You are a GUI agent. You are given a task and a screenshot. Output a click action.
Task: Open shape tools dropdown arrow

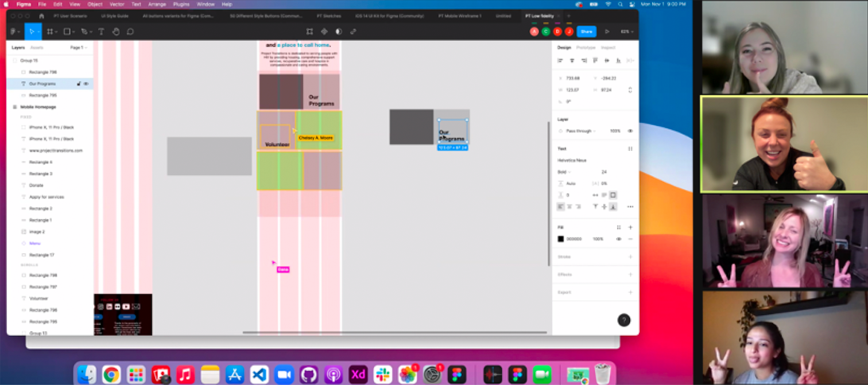[73, 32]
